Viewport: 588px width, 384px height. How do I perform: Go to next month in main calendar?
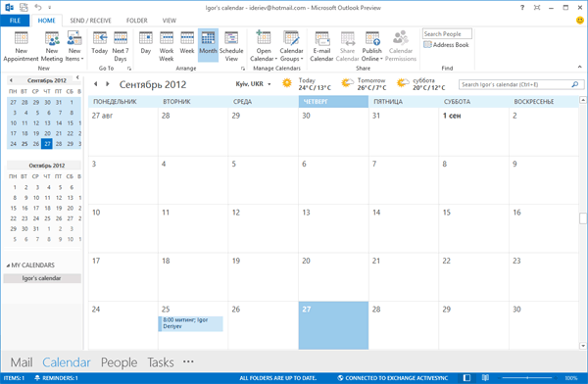(108, 84)
